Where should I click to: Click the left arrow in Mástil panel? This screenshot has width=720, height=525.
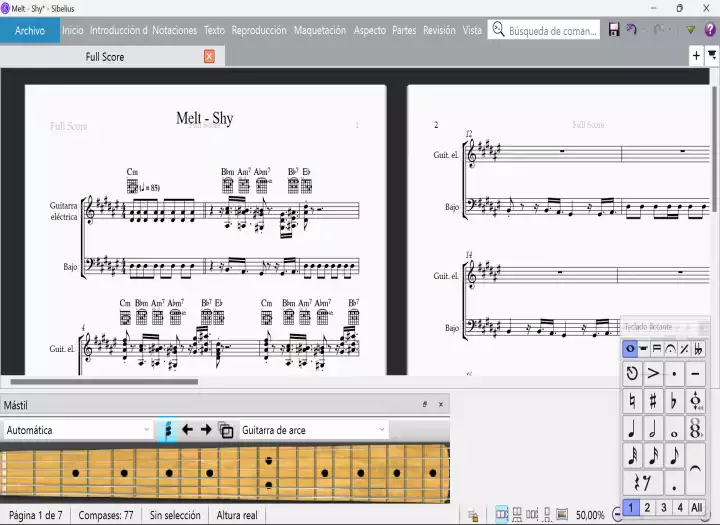coord(187,430)
